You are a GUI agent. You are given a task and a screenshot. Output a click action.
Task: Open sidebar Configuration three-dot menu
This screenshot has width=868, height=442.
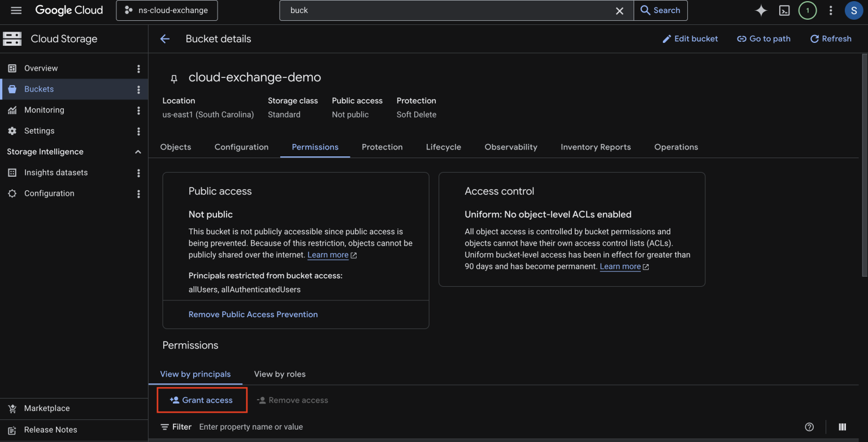pos(138,194)
